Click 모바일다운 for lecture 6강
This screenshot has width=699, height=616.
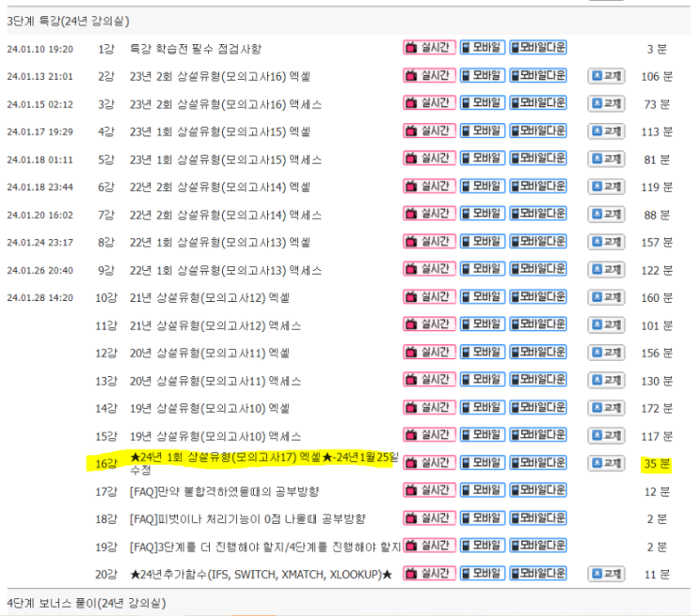538,186
